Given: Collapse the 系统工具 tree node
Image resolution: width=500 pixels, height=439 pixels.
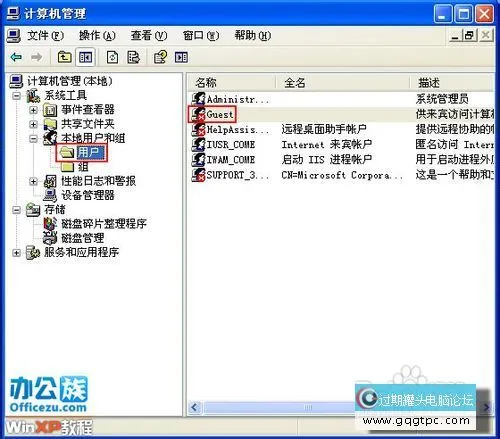Looking at the screenshot, I should pos(16,96).
